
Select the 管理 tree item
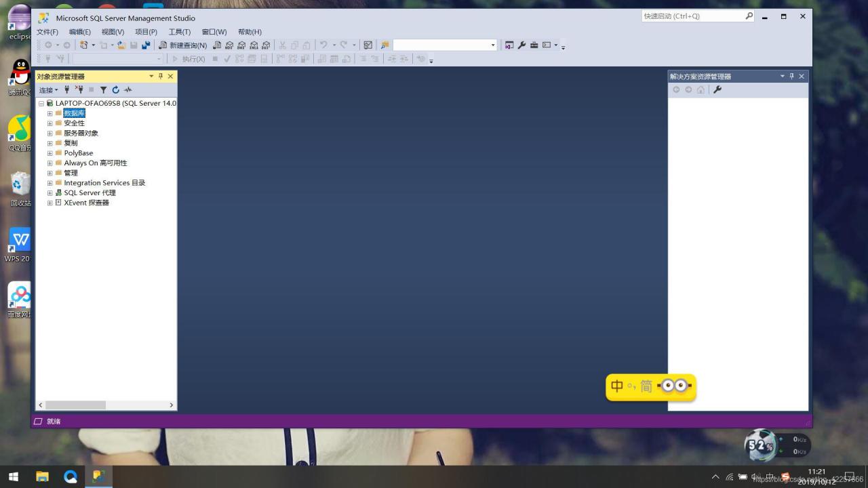[x=71, y=173]
